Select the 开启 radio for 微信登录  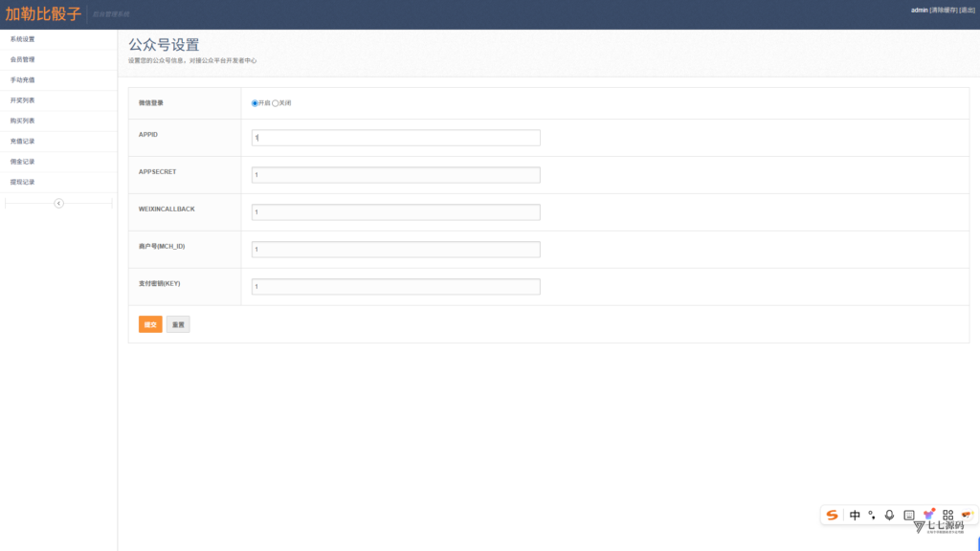[x=255, y=103]
